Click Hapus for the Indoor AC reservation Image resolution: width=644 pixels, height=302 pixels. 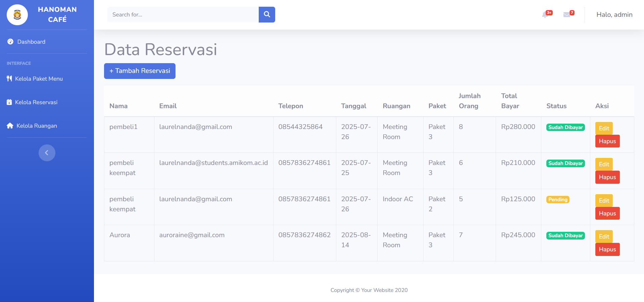coord(607,213)
